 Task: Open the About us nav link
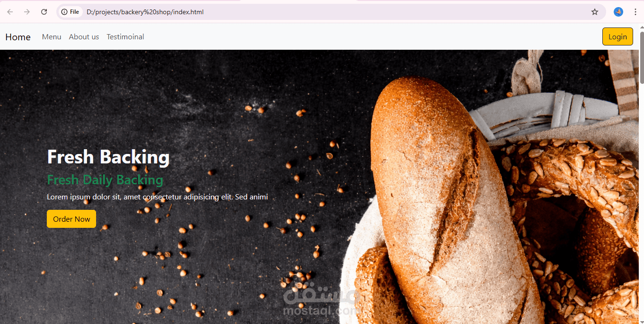(x=84, y=37)
